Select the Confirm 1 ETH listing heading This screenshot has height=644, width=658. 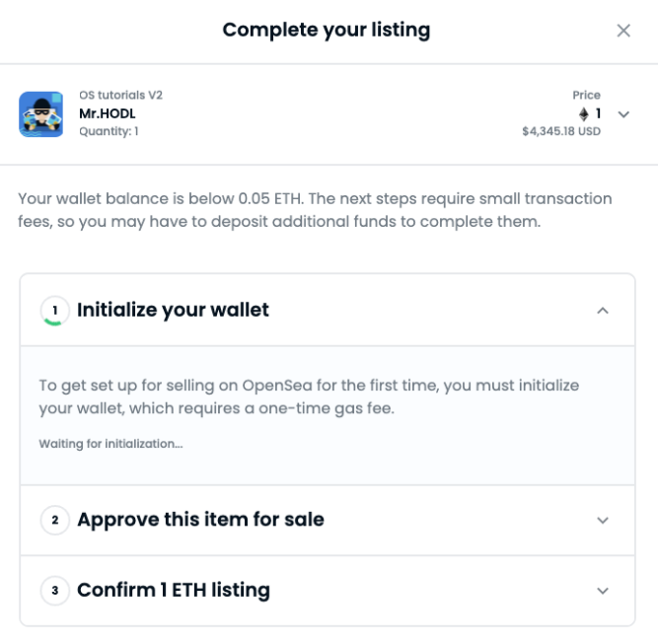[174, 591]
